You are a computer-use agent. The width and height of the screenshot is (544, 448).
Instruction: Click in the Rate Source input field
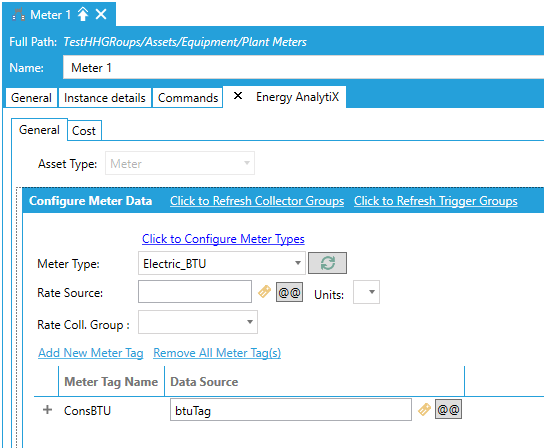click(195, 291)
